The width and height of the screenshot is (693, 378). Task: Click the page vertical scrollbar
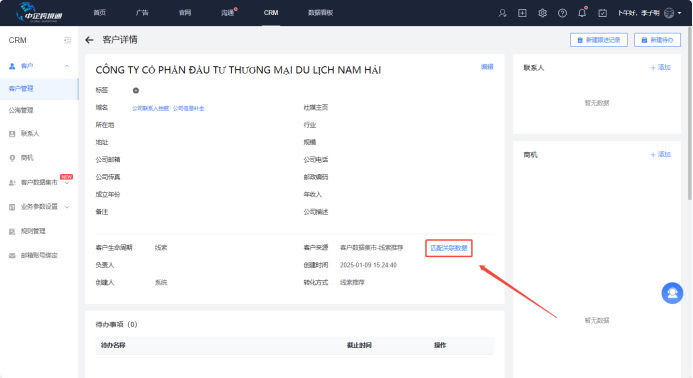pos(689,113)
